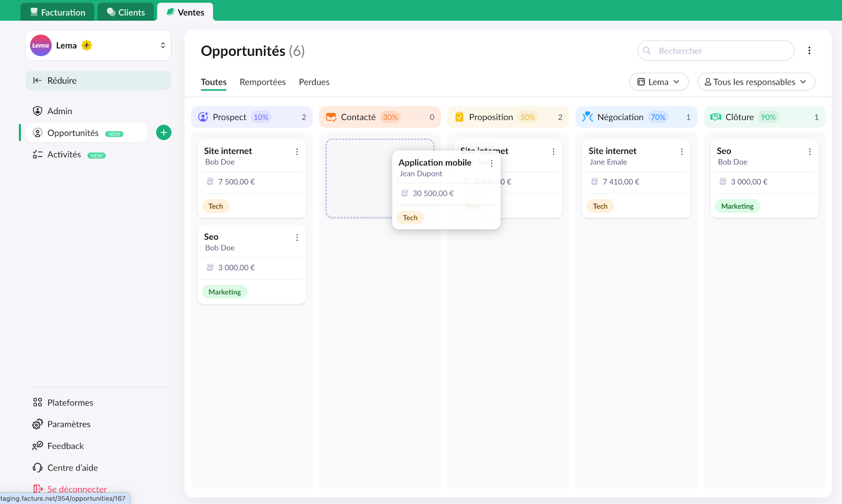Screen dimensions: 842x504
Task: Open menu of Clôture Seo card
Action: coord(809,152)
